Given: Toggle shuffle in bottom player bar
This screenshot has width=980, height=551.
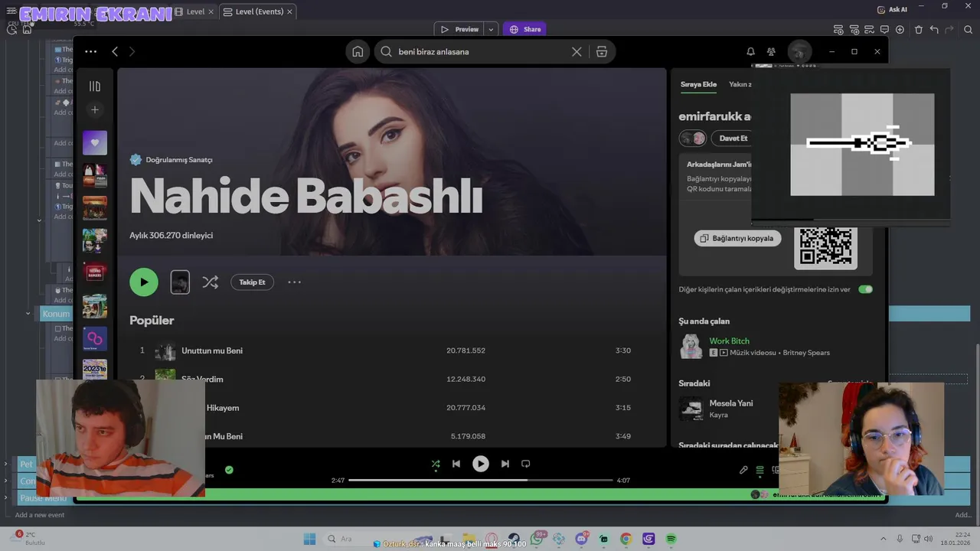Looking at the screenshot, I should point(436,464).
